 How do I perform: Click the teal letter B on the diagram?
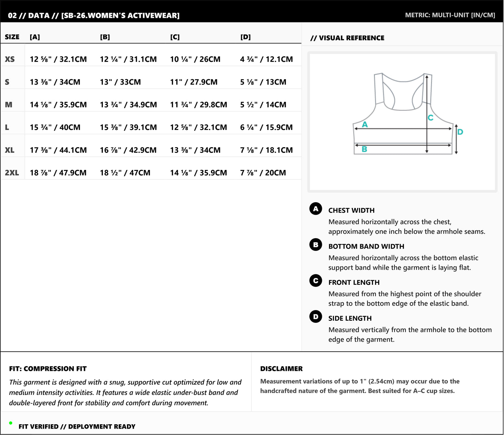tap(364, 149)
